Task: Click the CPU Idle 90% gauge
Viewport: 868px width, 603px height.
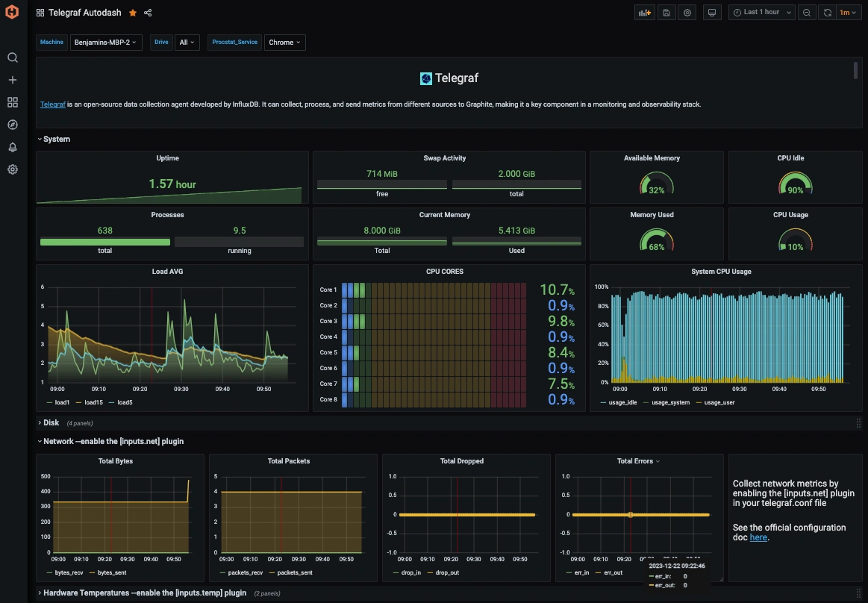Action: point(796,184)
